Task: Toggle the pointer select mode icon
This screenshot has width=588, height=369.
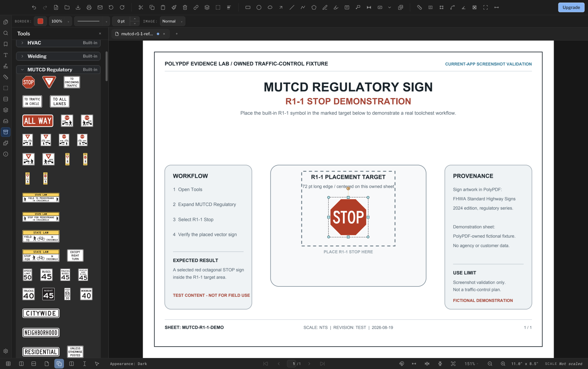Action: click(x=97, y=363)
